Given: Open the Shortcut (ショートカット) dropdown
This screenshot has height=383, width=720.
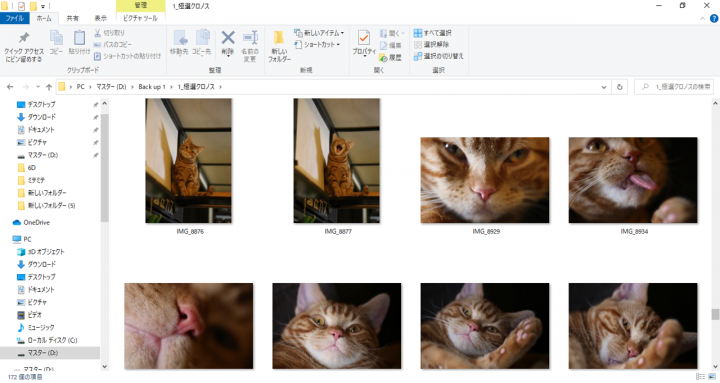Looking at the screenshot, I should coord(317,45).
